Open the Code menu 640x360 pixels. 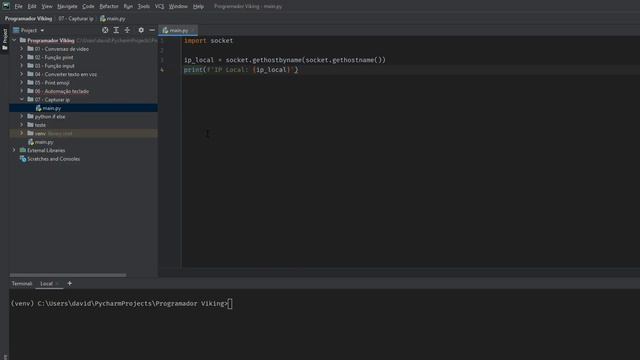88,7
